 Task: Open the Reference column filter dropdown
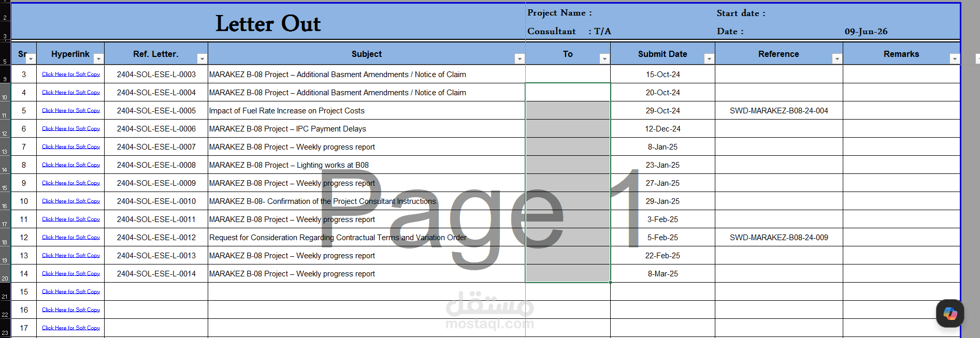pos(837,59)
